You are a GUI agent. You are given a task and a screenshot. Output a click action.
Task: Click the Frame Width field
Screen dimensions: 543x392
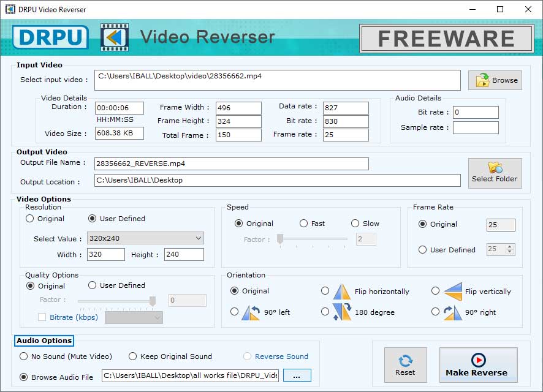238,108
